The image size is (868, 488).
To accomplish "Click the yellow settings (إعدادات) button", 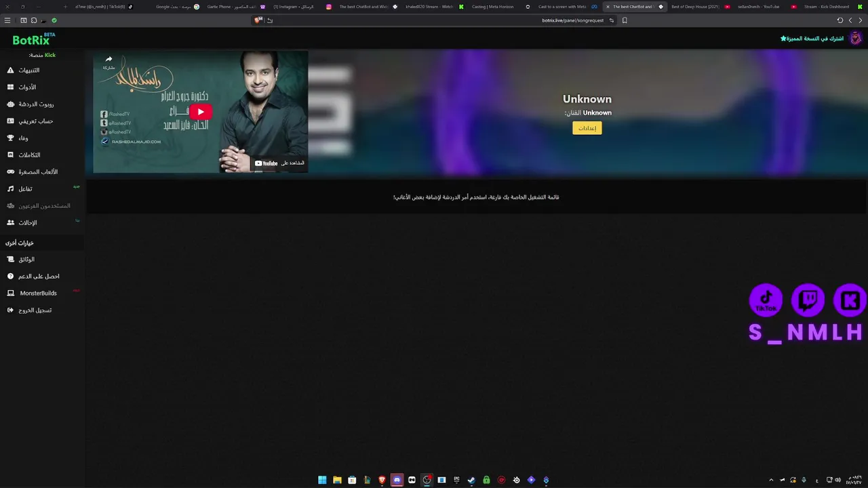I will (587, 128).
